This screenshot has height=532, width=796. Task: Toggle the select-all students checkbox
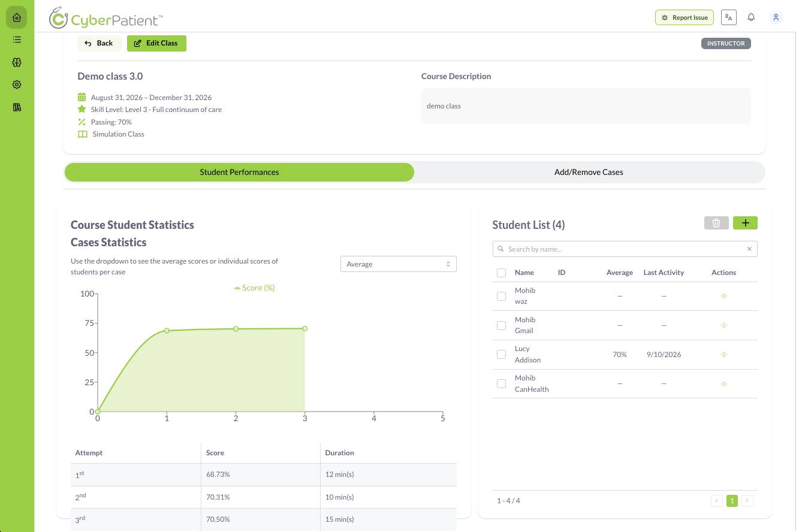tap(502, 273)
